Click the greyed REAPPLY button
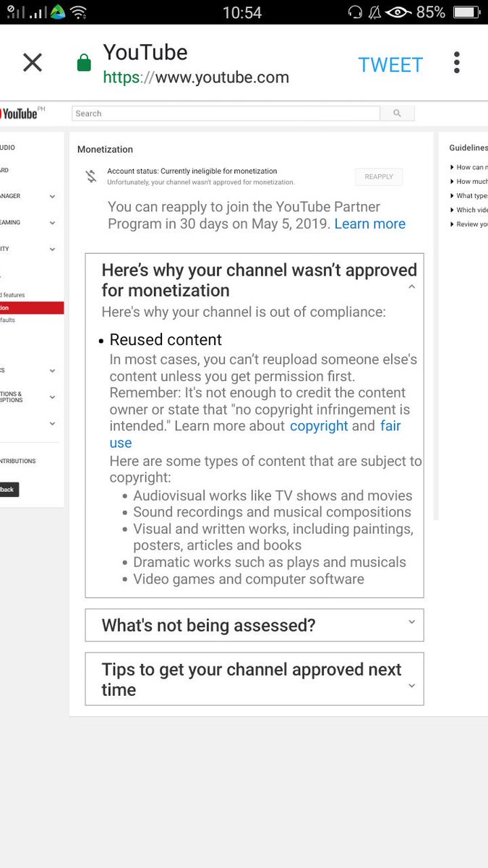This screenshot has width=488, height=868. pos(379,176)
